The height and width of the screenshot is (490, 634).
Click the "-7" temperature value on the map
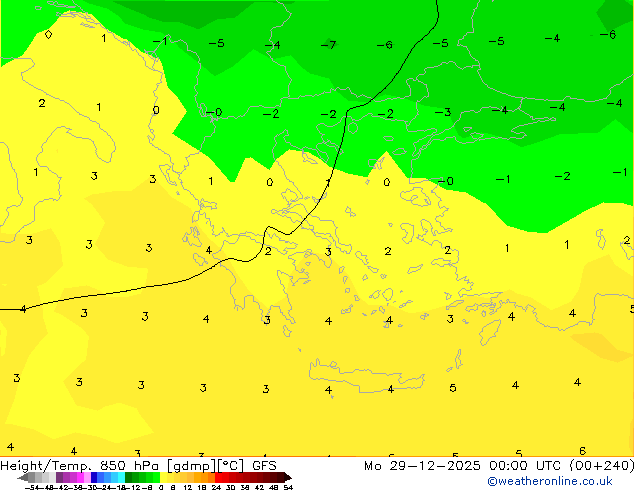pos(328,44)
